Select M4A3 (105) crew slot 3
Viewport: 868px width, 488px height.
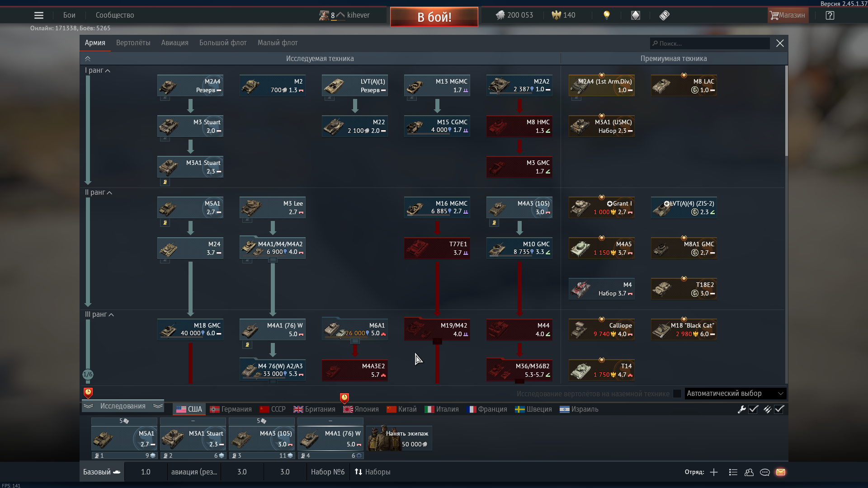(262, 438)
